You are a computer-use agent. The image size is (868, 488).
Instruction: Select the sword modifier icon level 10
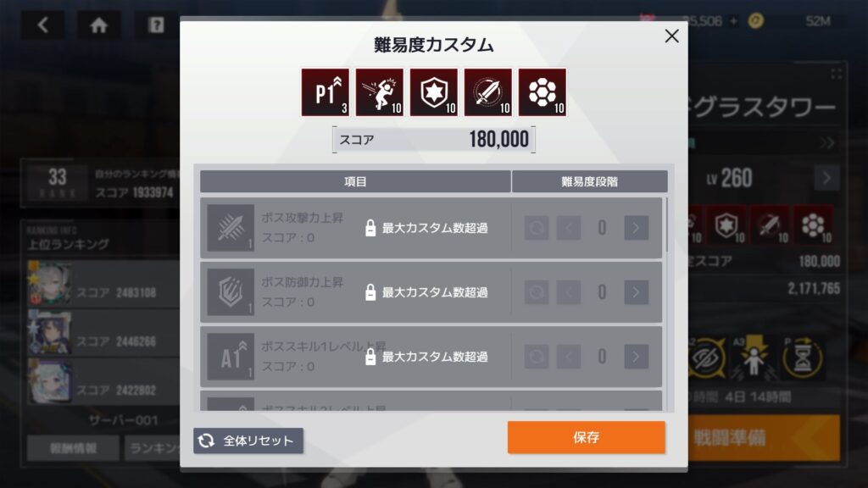487,92
